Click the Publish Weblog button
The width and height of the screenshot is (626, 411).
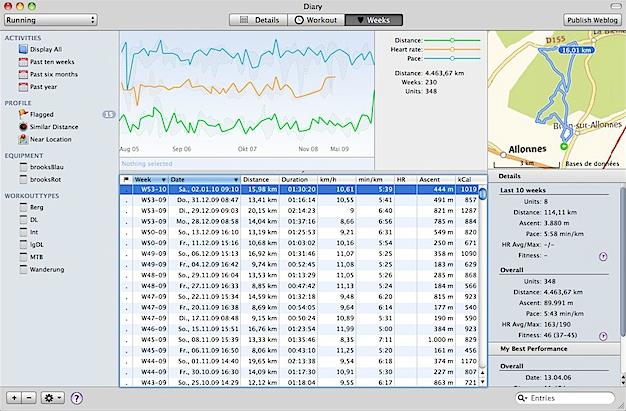(x=592, y=20)
